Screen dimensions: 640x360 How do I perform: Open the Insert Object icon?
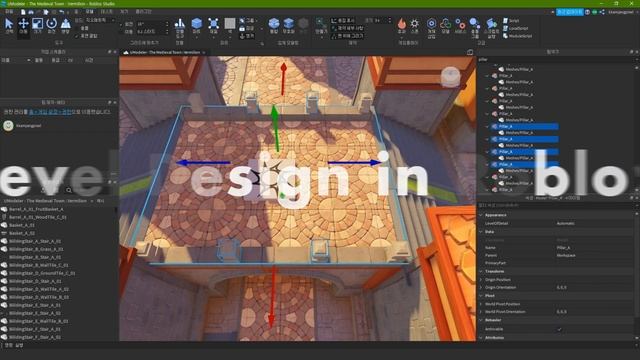pyautogui.click(x=431, y=25)
